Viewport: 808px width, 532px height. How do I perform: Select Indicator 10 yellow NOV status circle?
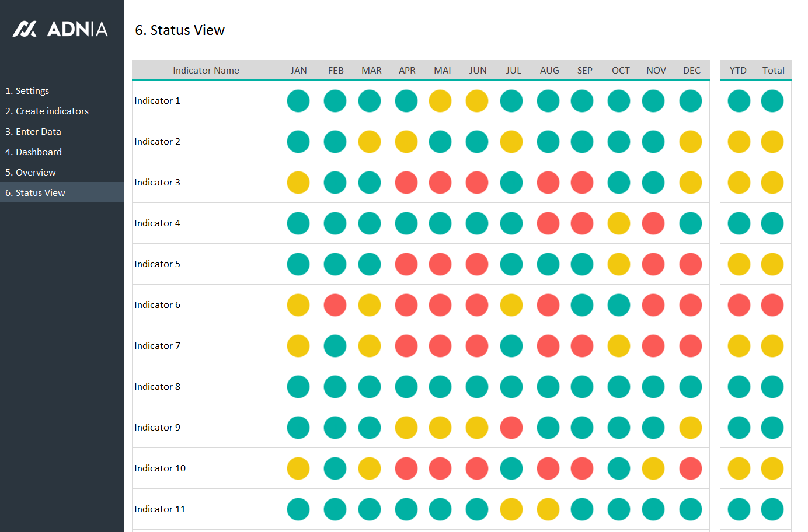(x=653, y=468)
